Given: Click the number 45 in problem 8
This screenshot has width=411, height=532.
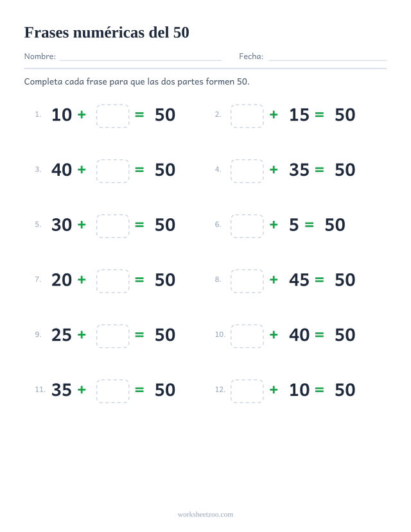Looking at the screenshot, I should (x=299, y=280).
